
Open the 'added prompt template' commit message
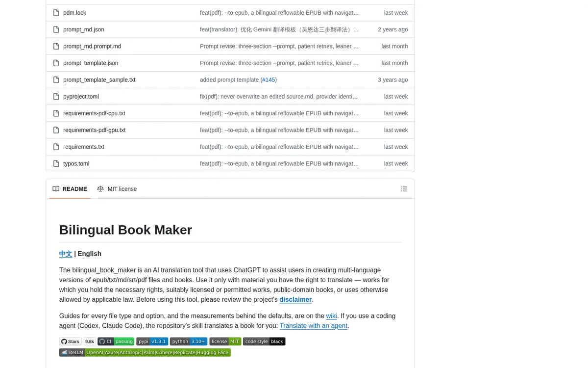[x=229, y=79]
